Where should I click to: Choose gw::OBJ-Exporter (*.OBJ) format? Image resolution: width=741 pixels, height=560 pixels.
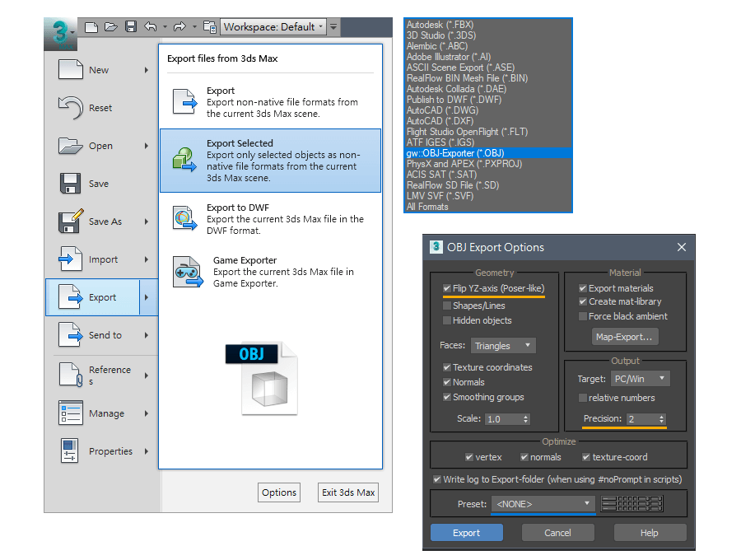click(488, 153)
